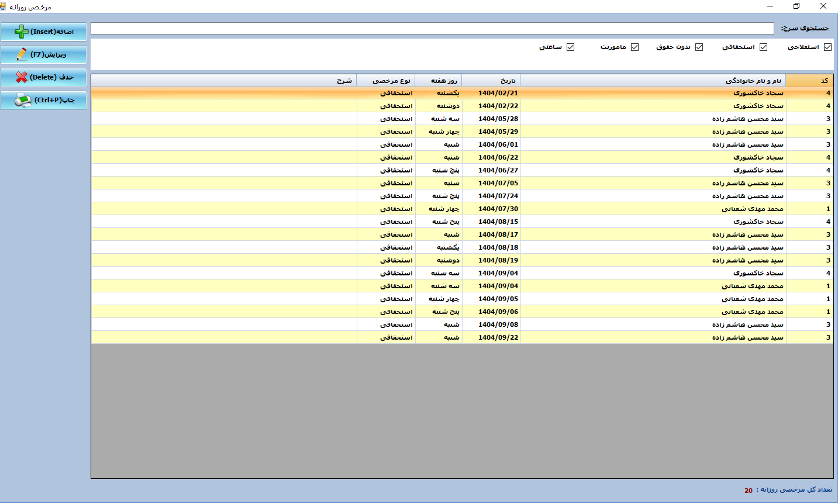Maximize the مرخصی روزانه window

(796, 6)
